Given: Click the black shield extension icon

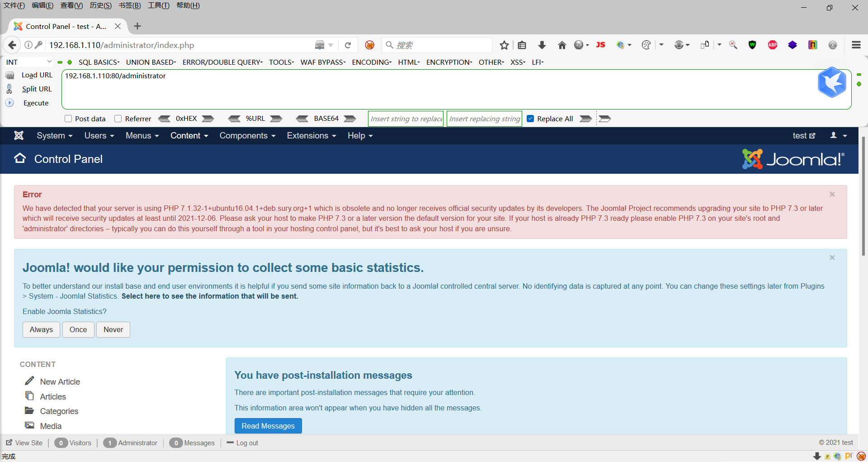Looking at the screenshot, I should 752,45.
